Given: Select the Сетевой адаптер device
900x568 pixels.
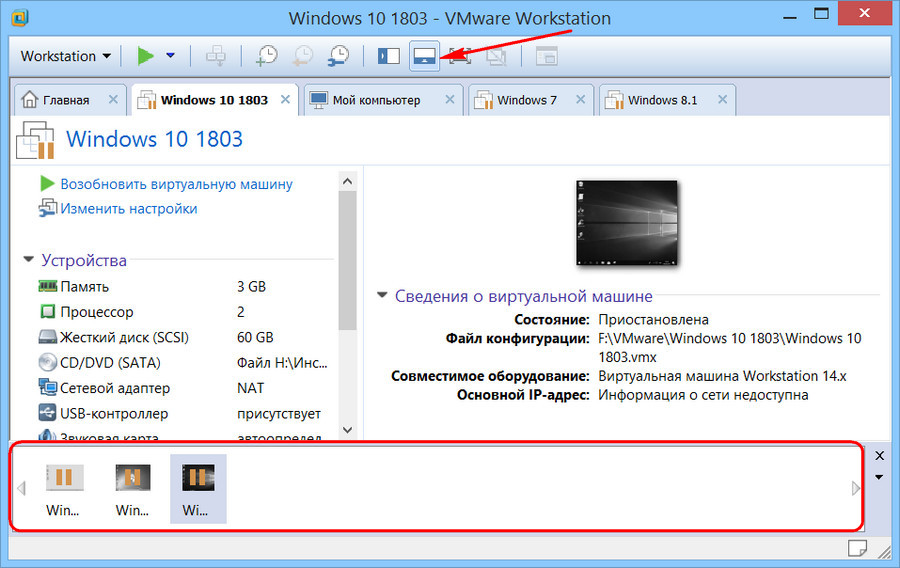Looking at the screenshot, I should point(115,388).
